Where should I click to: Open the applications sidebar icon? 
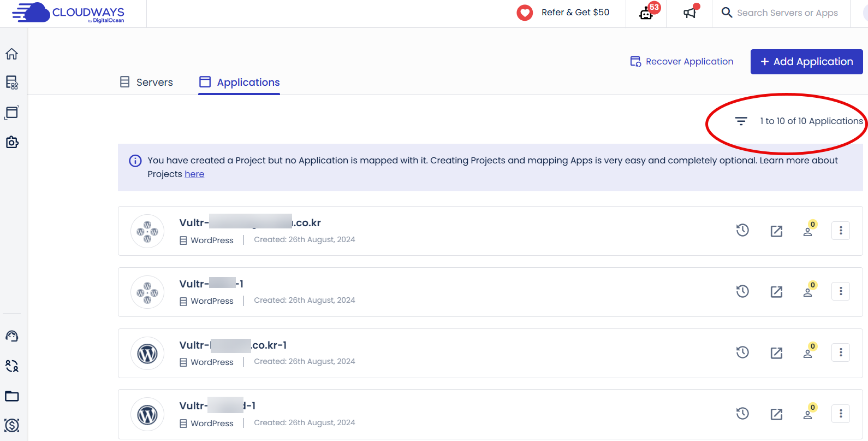pyautogui.click(x=11, y=112)
